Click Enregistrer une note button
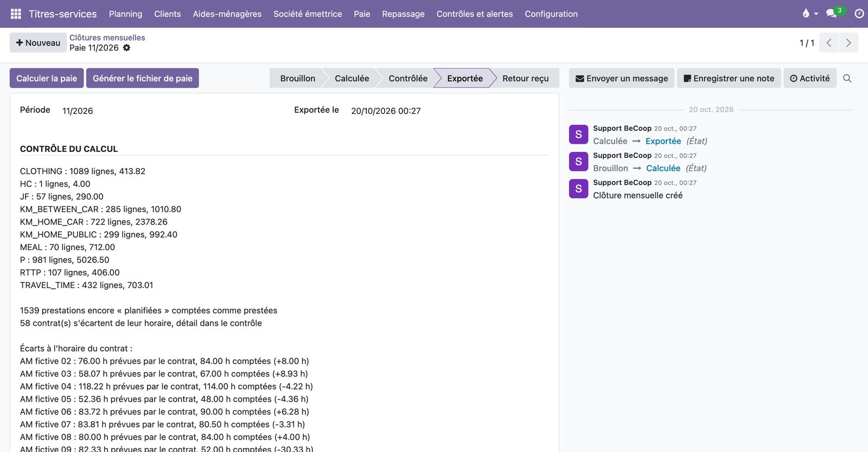The width and height of the screenshot is (868, 452). pos(729,78)
